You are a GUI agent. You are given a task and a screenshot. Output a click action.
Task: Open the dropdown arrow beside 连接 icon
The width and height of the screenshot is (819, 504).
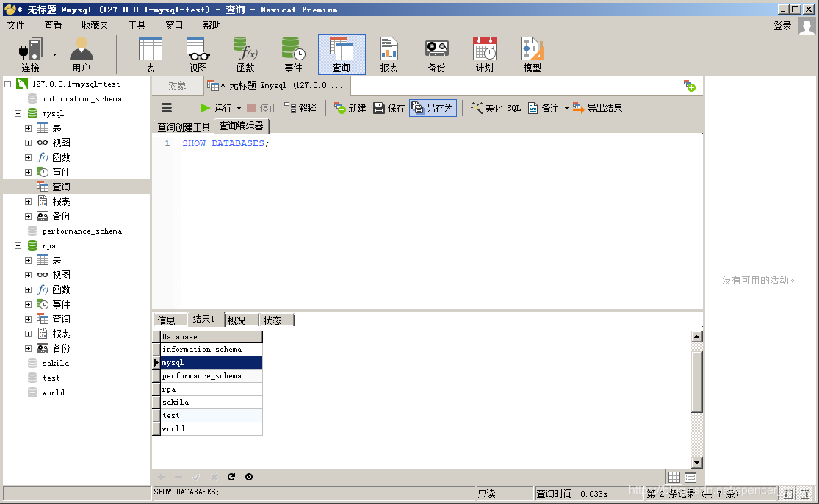[54, 54]
